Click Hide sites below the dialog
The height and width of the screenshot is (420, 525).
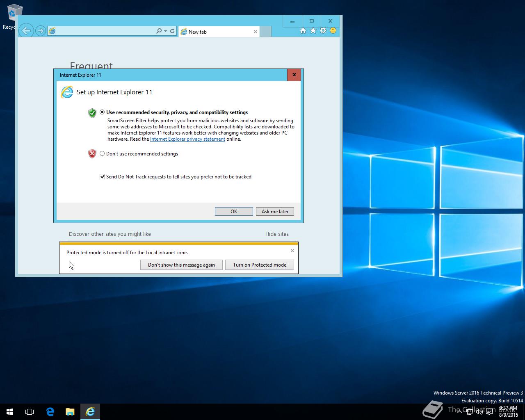[x=277, y=234]
